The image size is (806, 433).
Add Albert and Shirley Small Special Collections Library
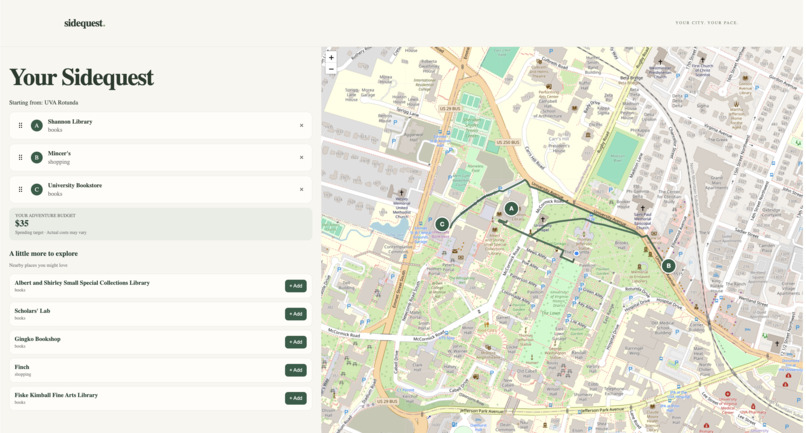(x=296, y=286)
